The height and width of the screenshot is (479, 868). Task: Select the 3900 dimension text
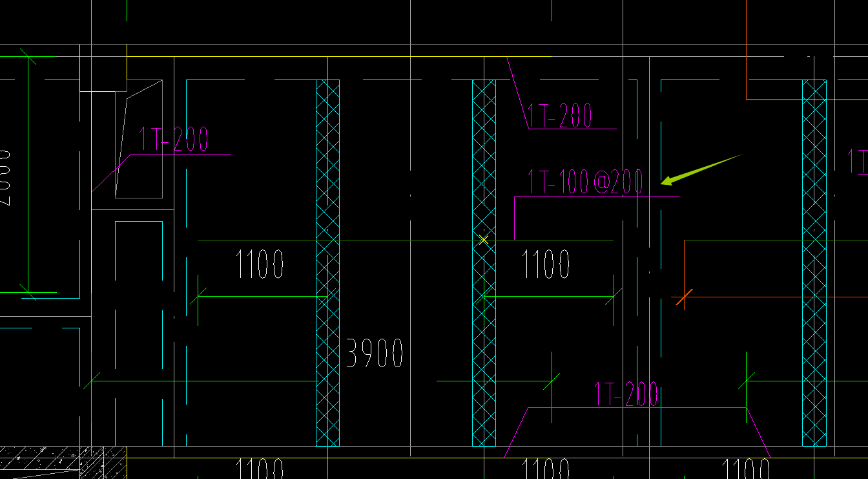[x=375, y=353]
